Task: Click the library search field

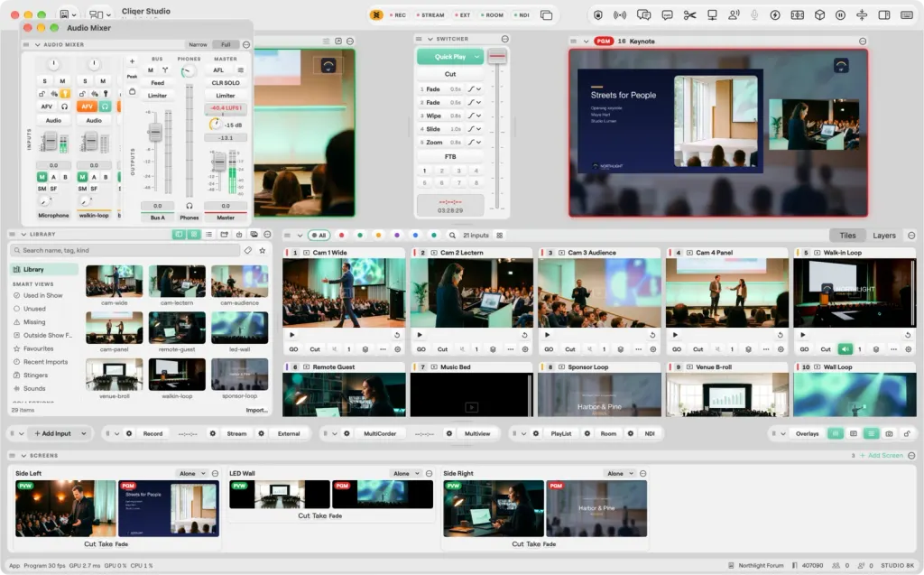Action: 125,251
